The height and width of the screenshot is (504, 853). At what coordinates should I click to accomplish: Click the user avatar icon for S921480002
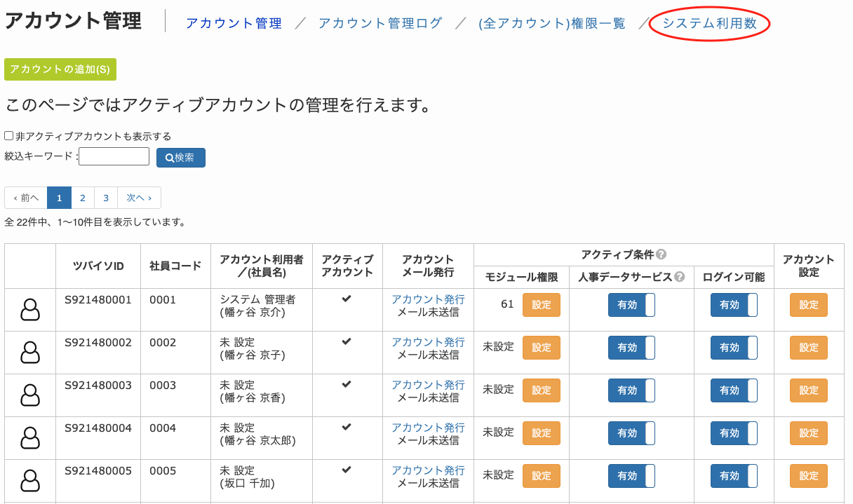click(x=30, y=352)
